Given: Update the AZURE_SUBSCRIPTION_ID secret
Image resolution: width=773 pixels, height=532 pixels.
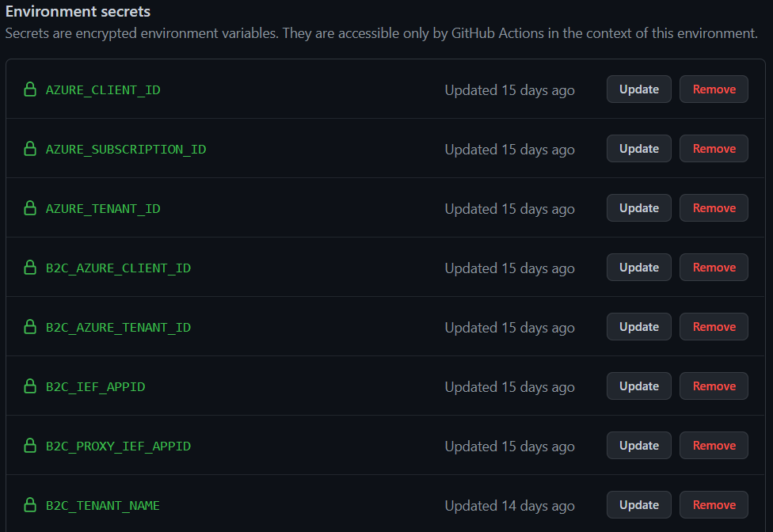Looking at the screenshot, I should (x=638, y=149).
